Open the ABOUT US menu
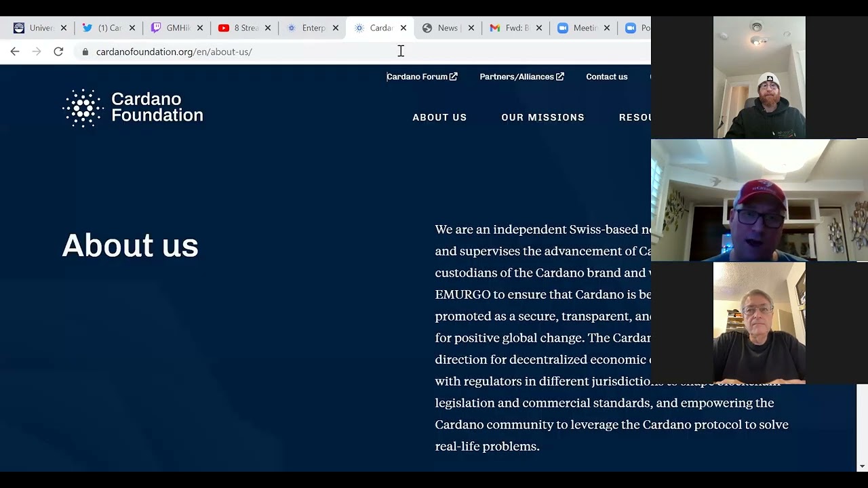 coord(439,117)
